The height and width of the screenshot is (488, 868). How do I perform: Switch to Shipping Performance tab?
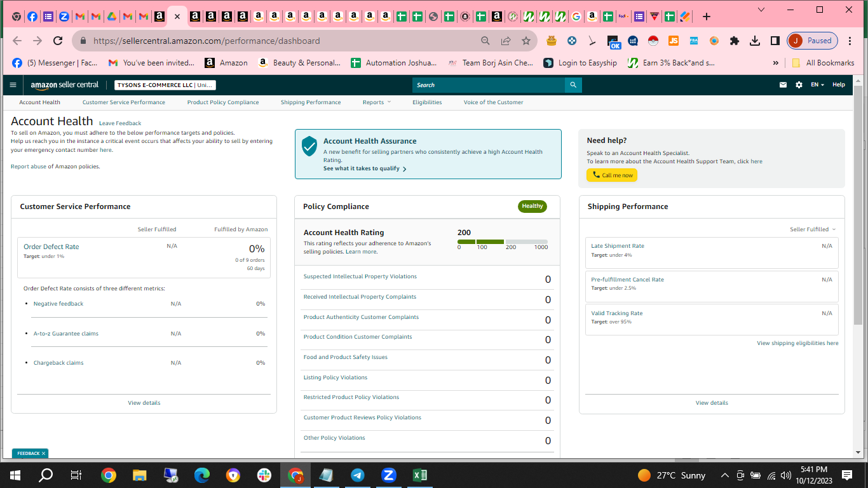(x=311, y=102)
